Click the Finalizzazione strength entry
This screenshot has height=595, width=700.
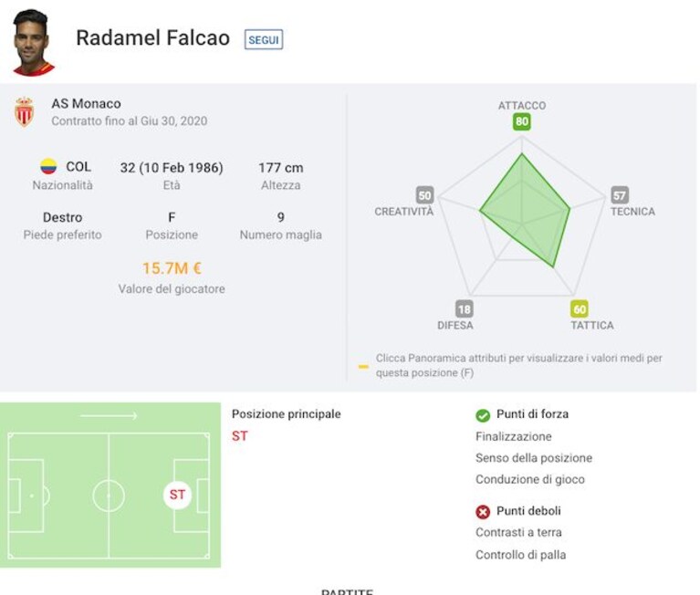point(514,436)
